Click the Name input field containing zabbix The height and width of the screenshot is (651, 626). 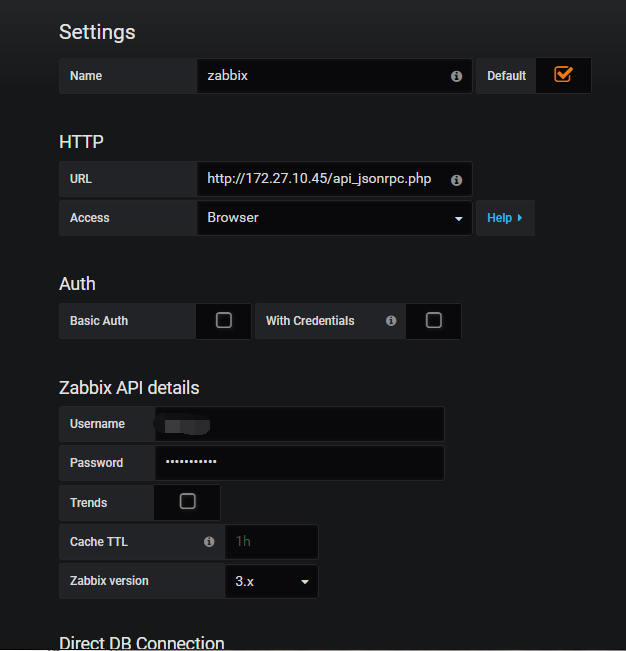coord(334,76)
